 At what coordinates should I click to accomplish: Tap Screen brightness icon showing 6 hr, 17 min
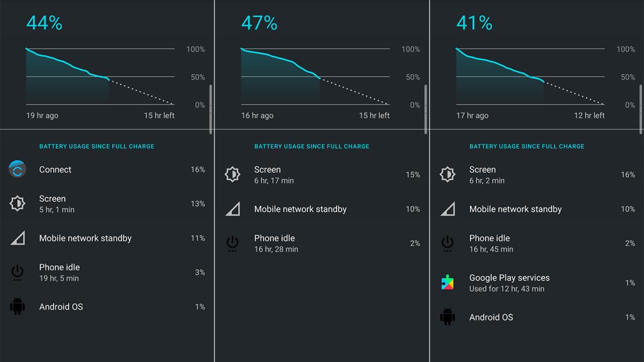pos(232,175)
